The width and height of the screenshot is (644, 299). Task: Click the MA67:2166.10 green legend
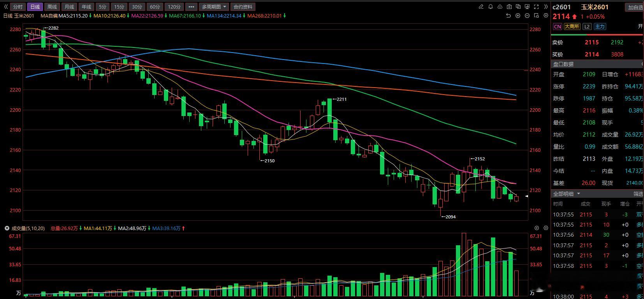(185, 16)
